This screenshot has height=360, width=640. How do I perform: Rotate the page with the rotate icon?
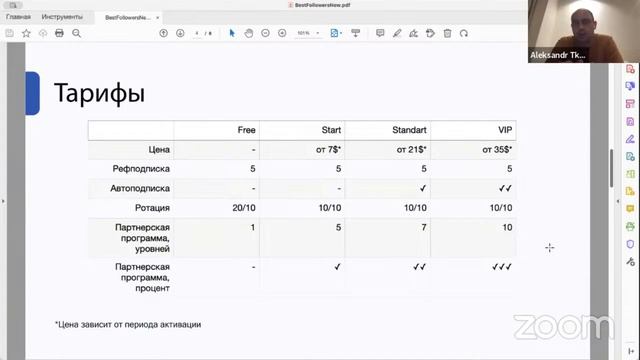(x=464, y=33)
